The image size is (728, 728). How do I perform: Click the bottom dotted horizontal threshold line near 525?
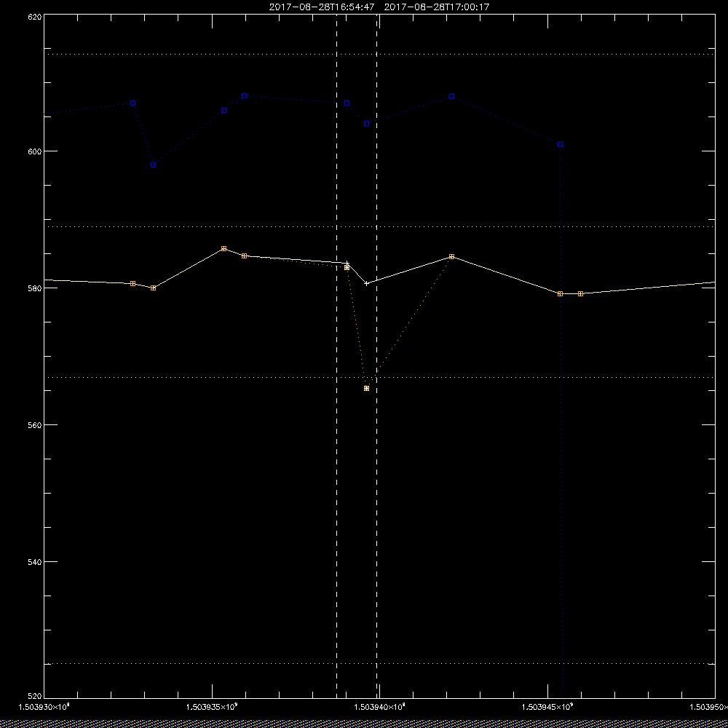pyautogui.click(x=380, y=664)
